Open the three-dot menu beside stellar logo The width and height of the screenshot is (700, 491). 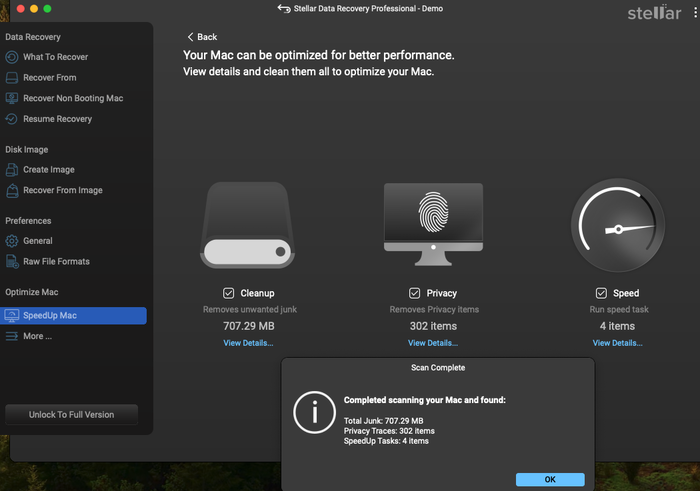695,12
